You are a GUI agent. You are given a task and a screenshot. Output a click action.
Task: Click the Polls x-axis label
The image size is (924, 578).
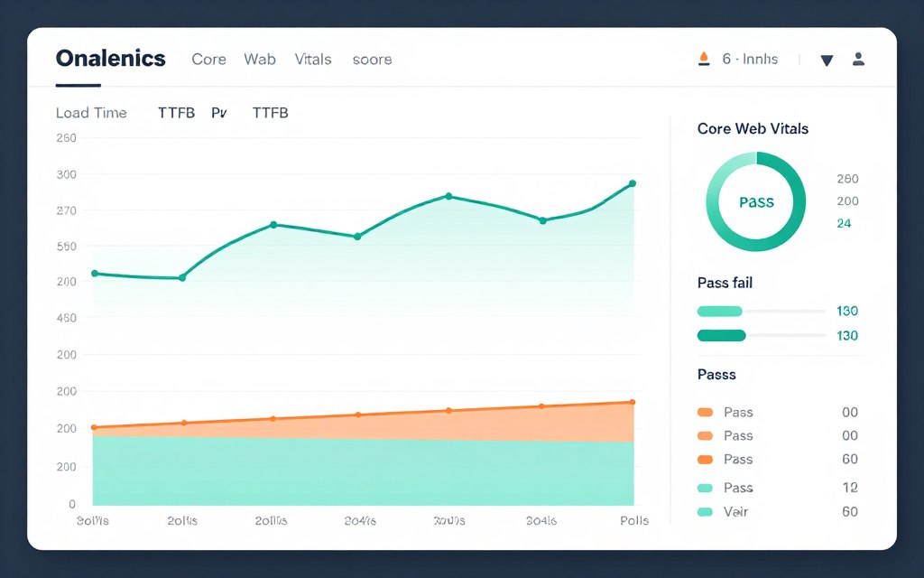coord(634,521)
